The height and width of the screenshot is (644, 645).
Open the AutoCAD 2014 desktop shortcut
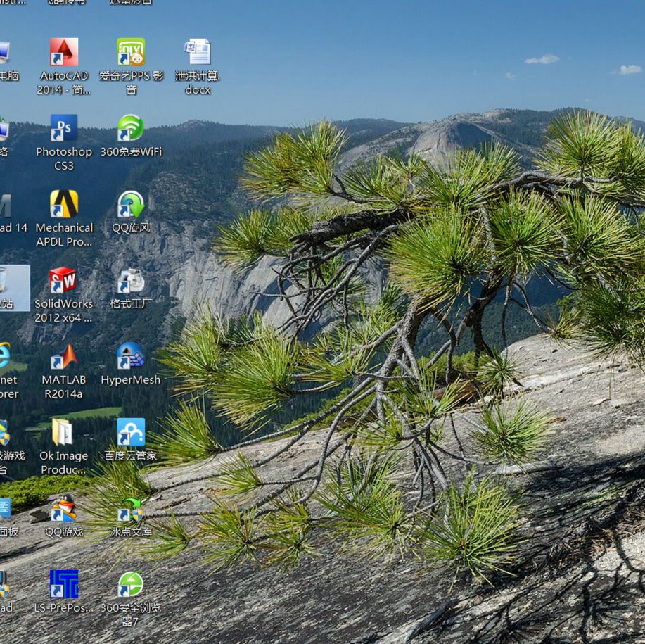tap(64, 52)
